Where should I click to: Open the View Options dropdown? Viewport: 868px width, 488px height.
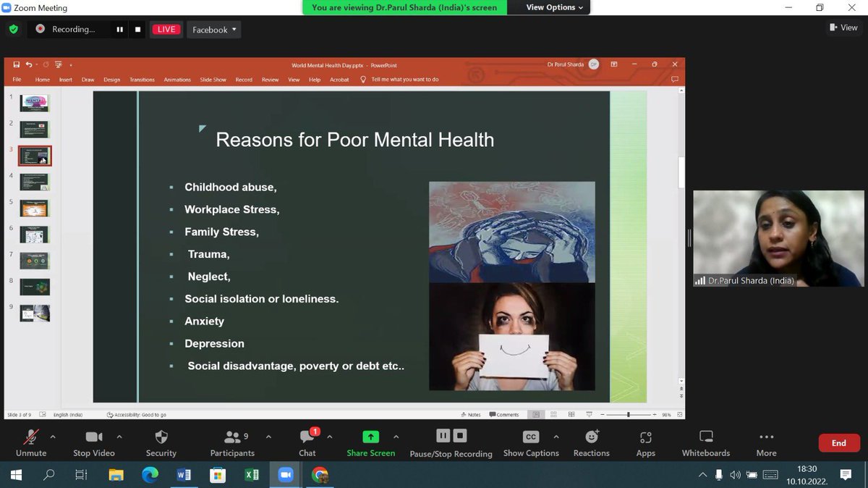tap(555, 7)
